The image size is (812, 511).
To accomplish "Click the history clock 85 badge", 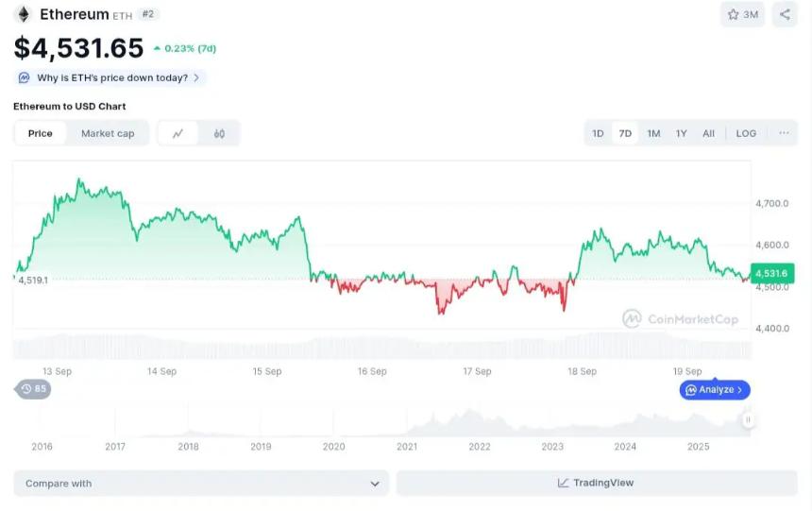I will click(33, 389).
